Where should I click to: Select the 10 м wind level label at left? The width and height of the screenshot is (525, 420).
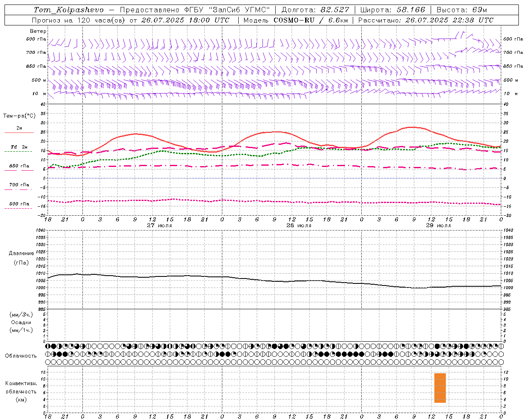pos(39,94)
